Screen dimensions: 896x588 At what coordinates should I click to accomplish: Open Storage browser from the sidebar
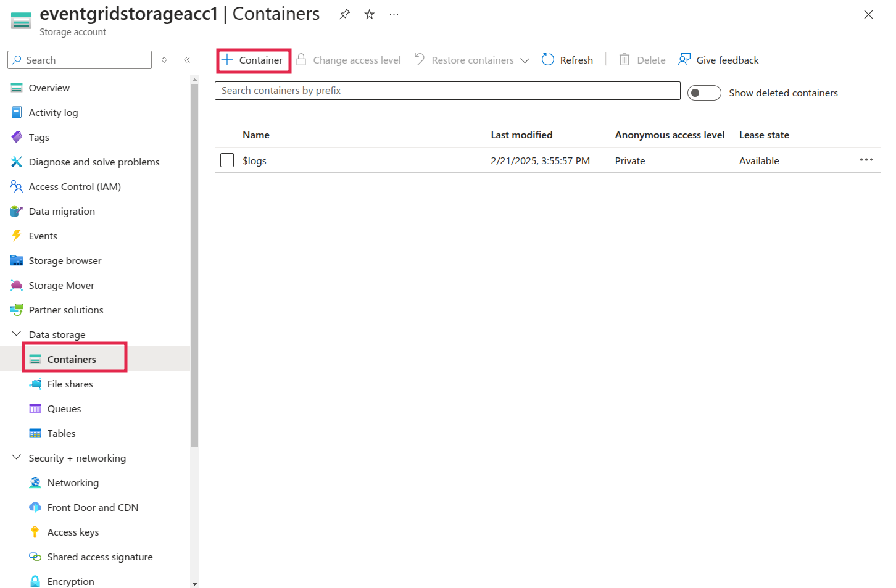point(65,260)
